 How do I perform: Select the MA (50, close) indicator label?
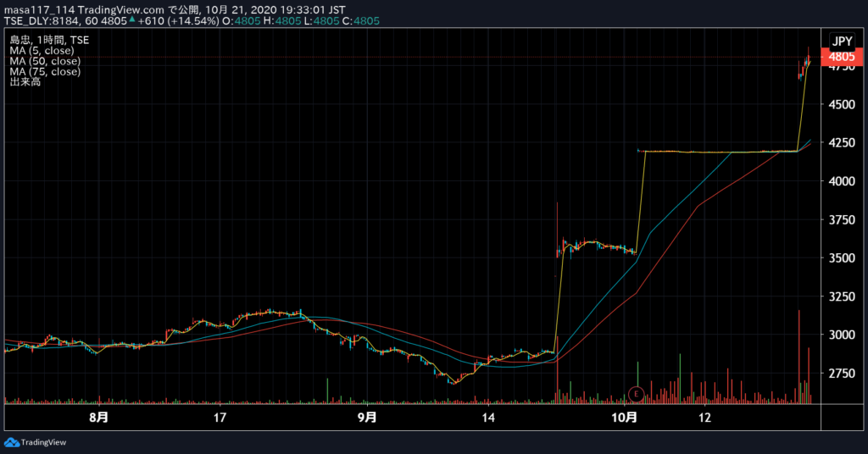[45, 61]
